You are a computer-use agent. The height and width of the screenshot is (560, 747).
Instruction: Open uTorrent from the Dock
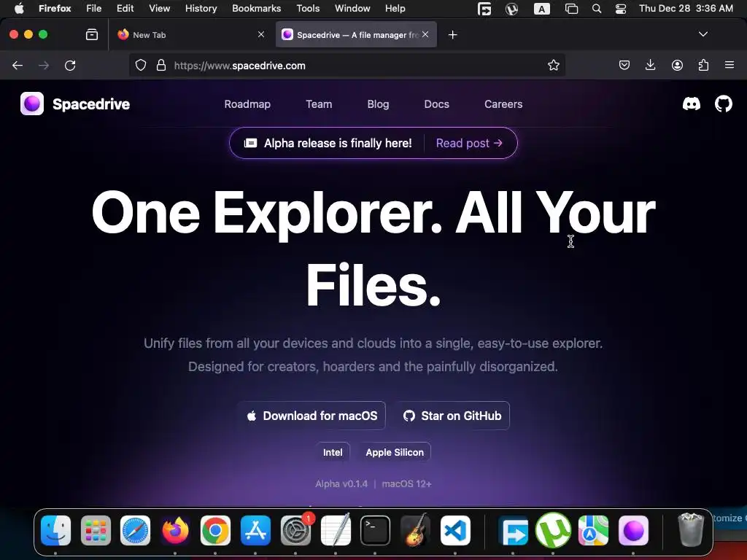[x=553, y=530]
